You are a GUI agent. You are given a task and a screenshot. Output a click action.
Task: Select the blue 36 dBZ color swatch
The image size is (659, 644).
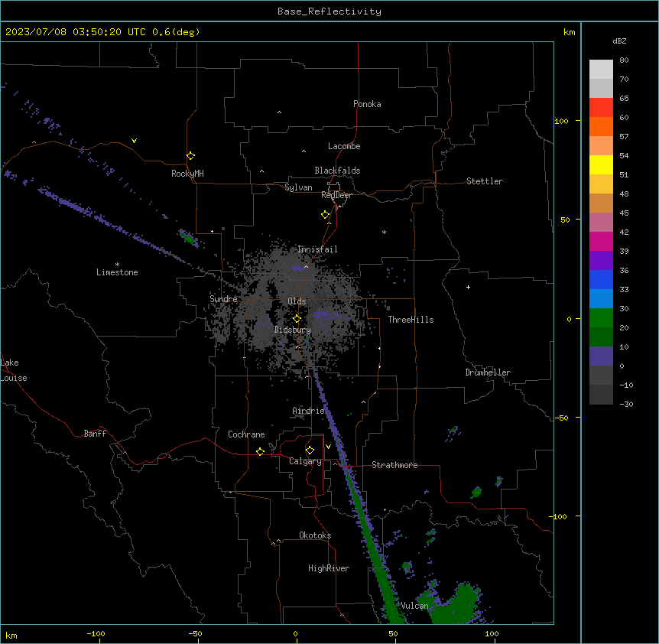pos(601,279)
